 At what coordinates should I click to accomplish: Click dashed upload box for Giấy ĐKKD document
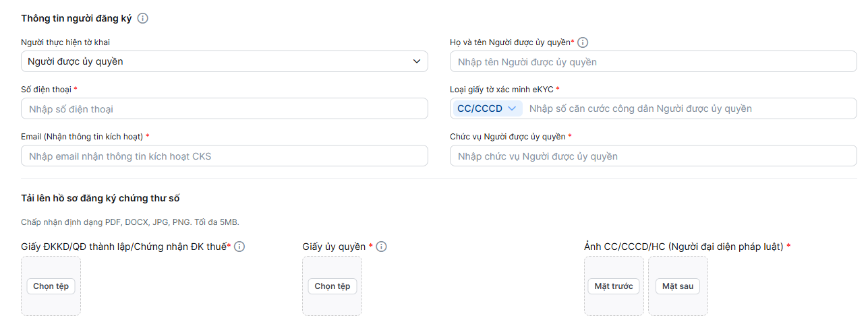pyautogui.click(x=51, y=286)
